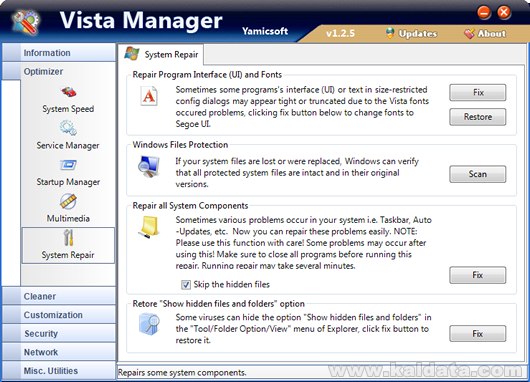Select System Repair tools icon
Viewport: 530px width, 382px height.
click(68, 237)
